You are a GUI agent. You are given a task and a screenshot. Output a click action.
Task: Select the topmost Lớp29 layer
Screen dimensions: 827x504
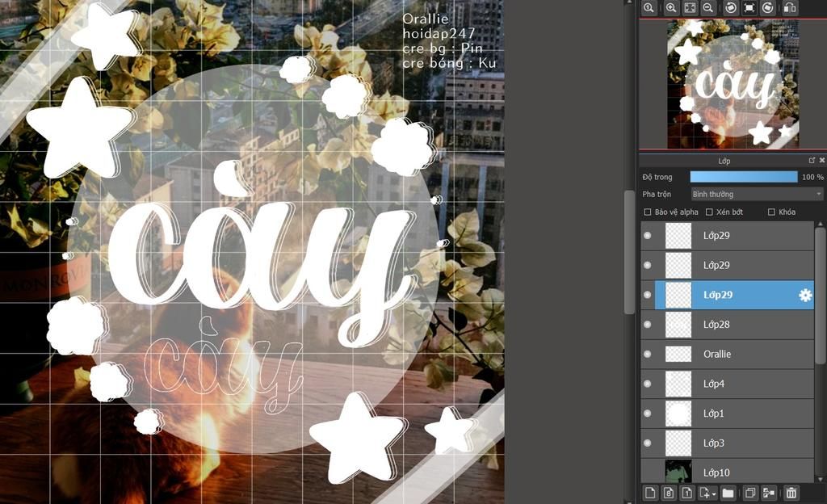[728, 236]
